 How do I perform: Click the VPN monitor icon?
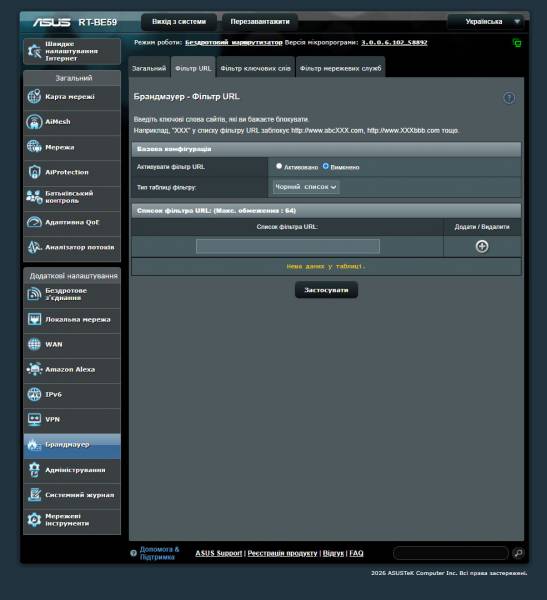[x=34, y=419]
